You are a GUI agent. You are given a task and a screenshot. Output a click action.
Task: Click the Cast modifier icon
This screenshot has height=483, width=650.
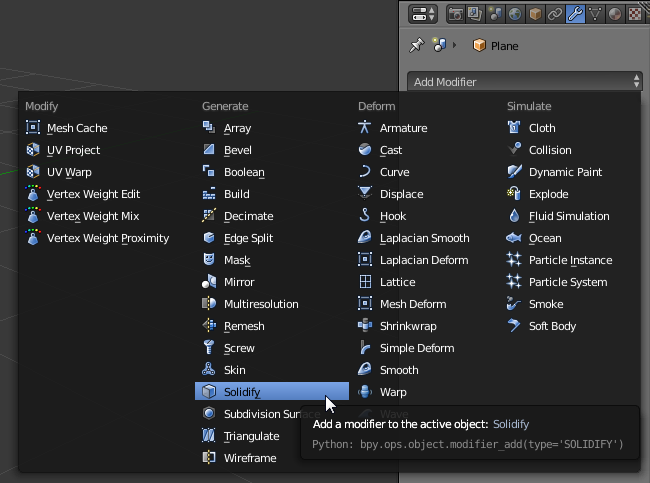pos(365,149)
